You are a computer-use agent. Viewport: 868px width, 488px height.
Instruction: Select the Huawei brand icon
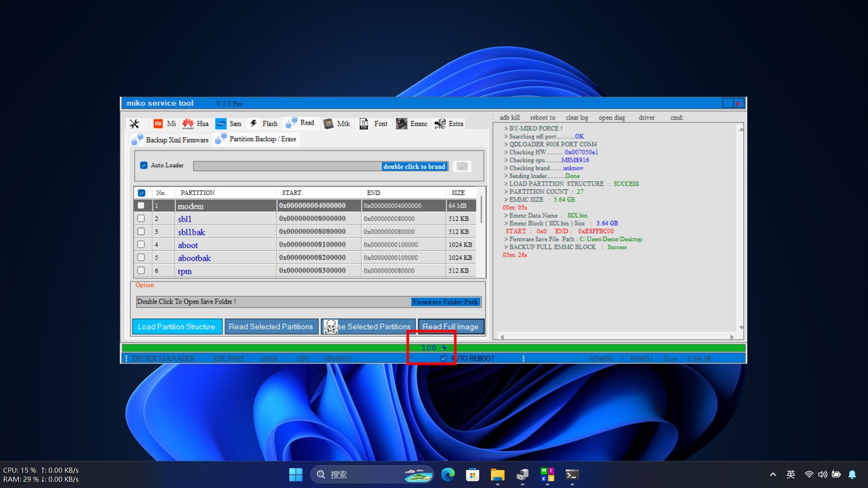(x=188, y=123)
